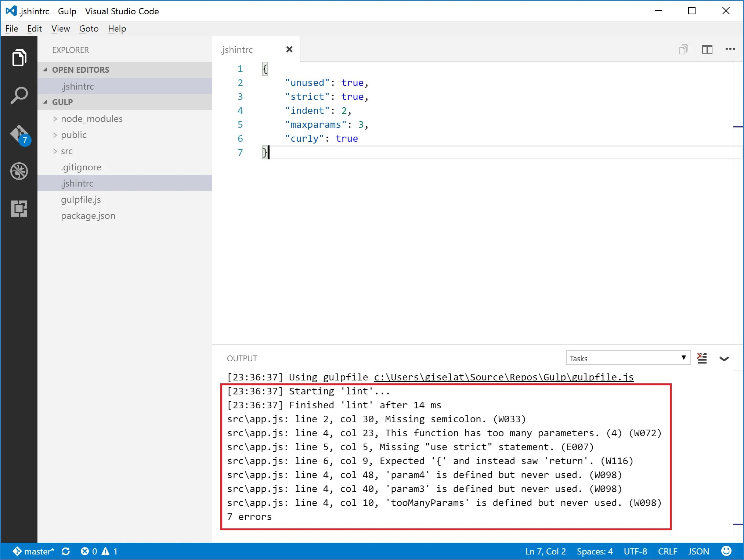Open the Goto menu
Viewport: 744px width, 560px height.
click(89, 29)
